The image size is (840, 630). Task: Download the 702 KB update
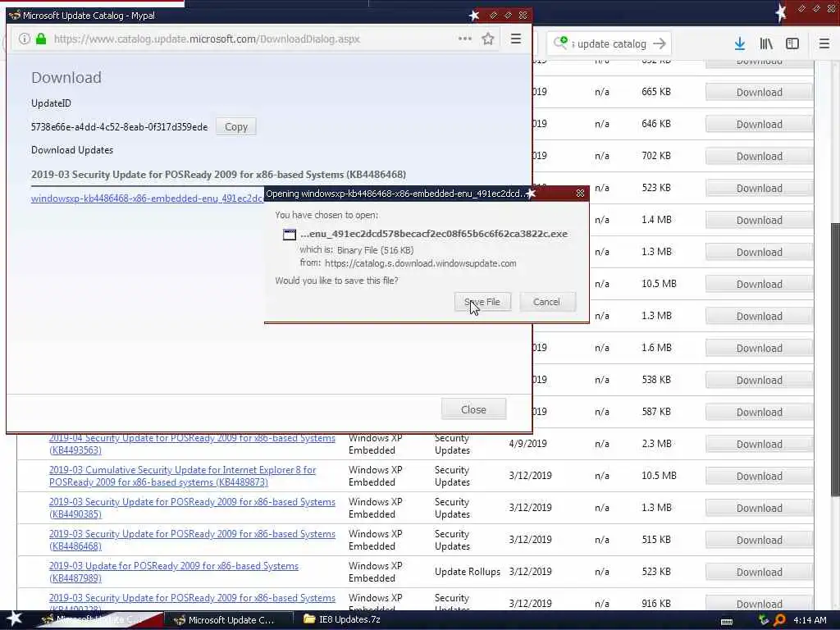click(759, 156)
